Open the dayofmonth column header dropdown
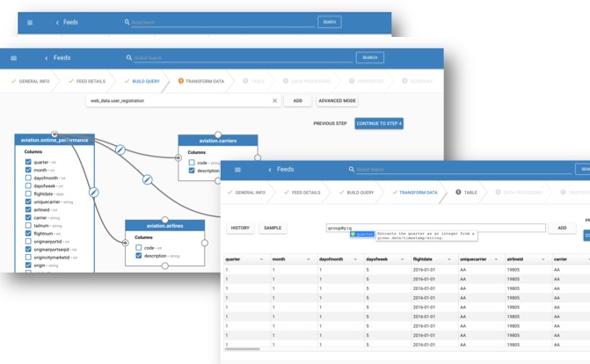This screenshot has width=590, height=364. tap(355, 259)
